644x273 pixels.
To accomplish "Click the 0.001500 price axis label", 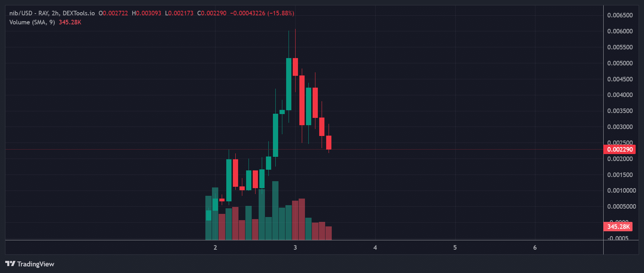I will 620,175.
